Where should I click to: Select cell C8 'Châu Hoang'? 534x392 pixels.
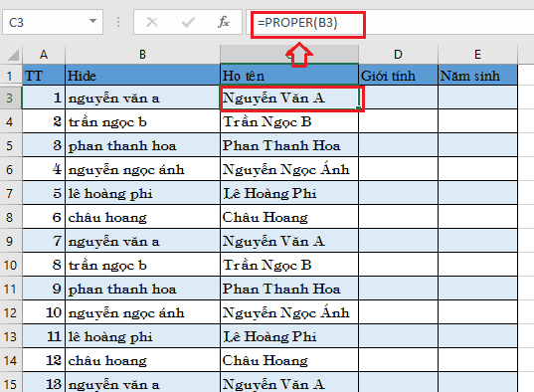289,217
